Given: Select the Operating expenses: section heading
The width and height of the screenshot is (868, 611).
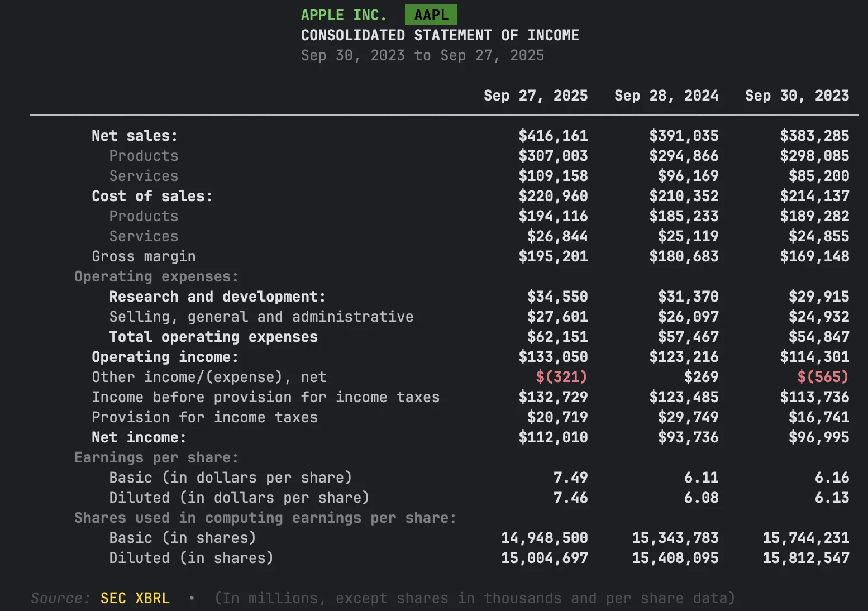Looking at the screenshot, I should tap(156, 276).
